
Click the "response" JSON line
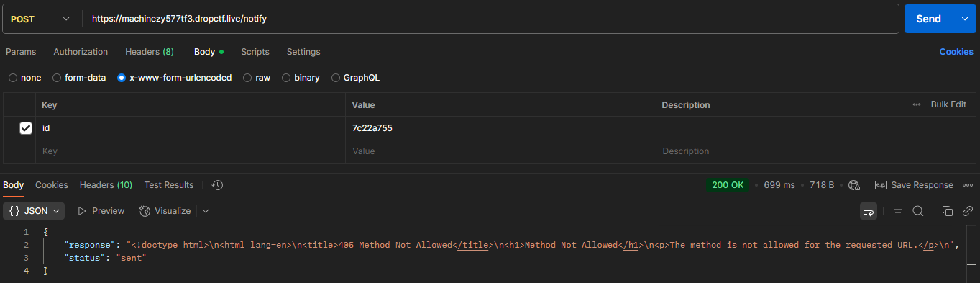[x=512, y=245]
